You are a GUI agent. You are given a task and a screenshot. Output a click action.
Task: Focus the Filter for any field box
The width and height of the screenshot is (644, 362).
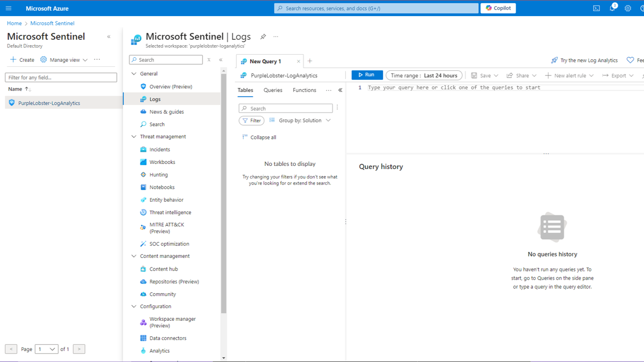pyautogui.click(x=61, y=77)
